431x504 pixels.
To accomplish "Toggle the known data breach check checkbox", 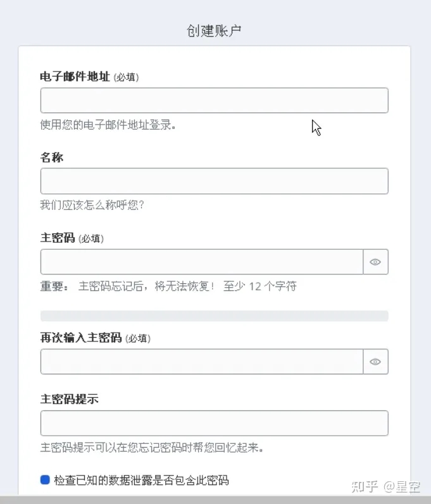I will click(x=45, y=480).
